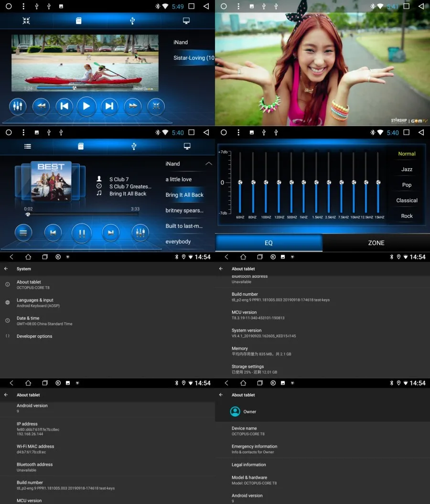Switch to the EQ tab
Viewport: 430px width, 504px height.
[269, 243]
